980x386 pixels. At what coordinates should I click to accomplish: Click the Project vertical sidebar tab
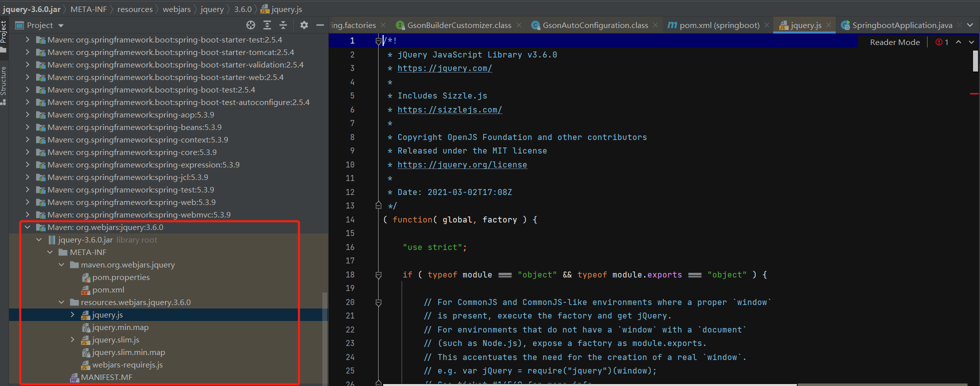3,36
